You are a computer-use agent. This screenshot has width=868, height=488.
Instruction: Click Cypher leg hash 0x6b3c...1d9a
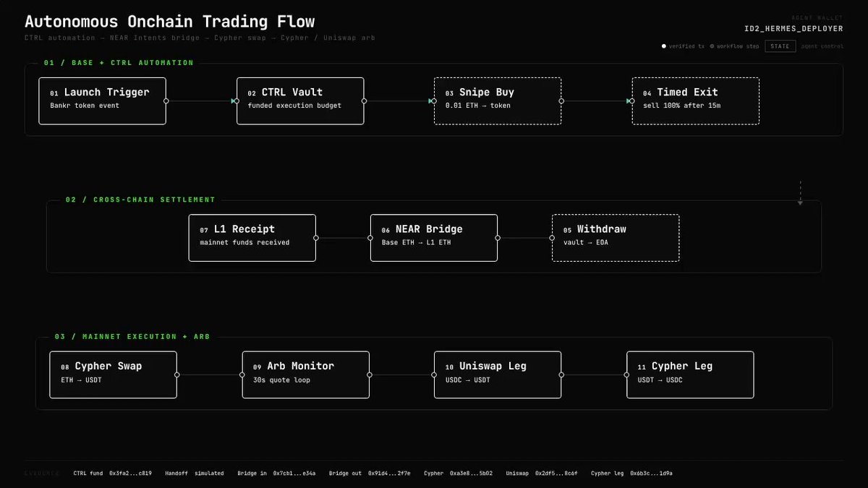pos(651,474)
